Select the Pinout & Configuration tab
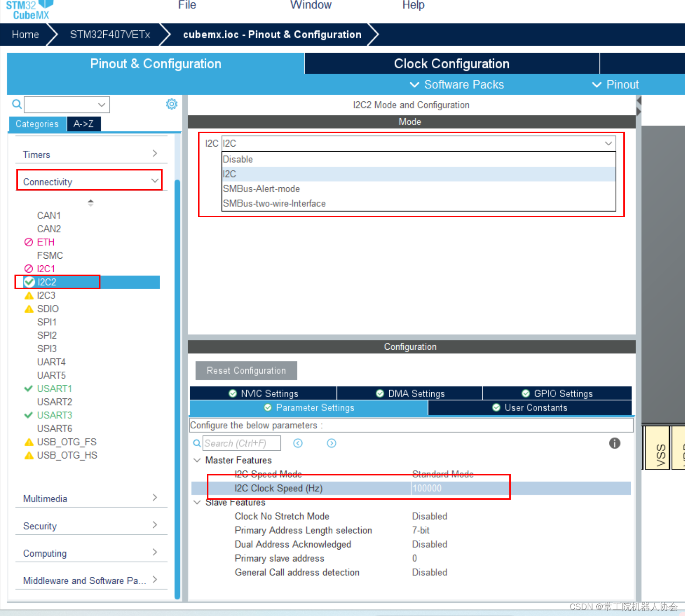This screenshot has width=685, height=616. pos(156,64)
